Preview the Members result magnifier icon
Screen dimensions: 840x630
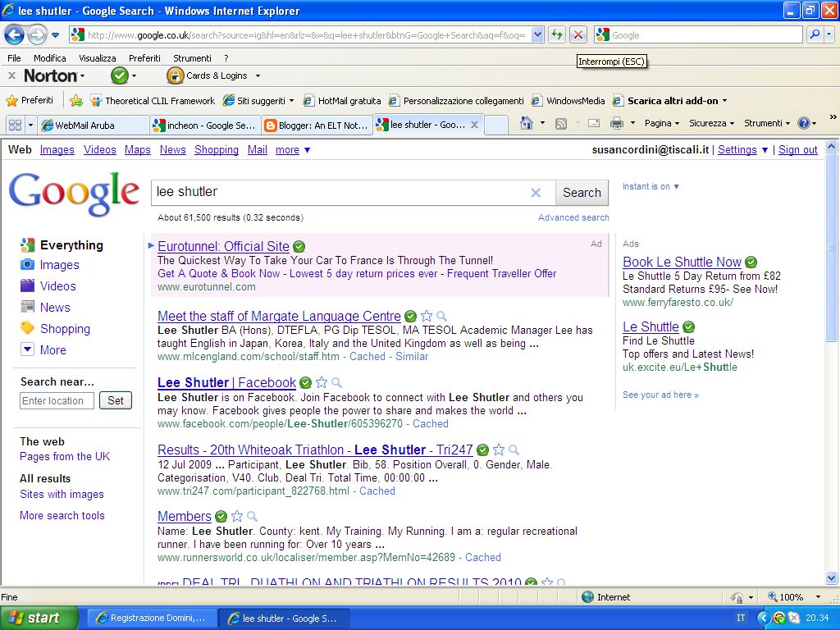pyautogui.click(x=253, y=517)
